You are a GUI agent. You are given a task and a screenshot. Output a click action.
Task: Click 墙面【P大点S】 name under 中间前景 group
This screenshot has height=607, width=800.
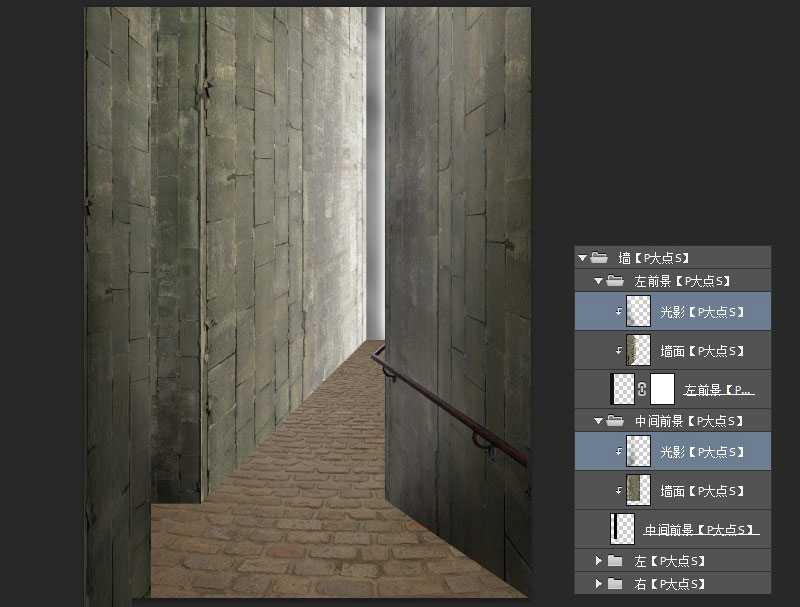702,491
